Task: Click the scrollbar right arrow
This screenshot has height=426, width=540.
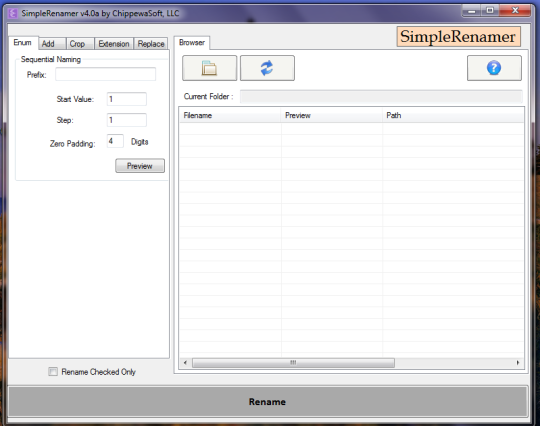Action: tap(518, 363)
